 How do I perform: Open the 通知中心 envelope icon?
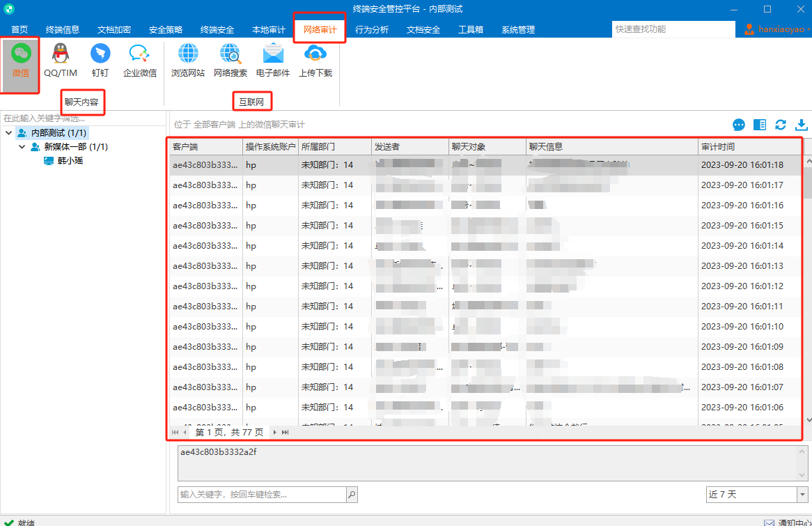tap(769, 523)
